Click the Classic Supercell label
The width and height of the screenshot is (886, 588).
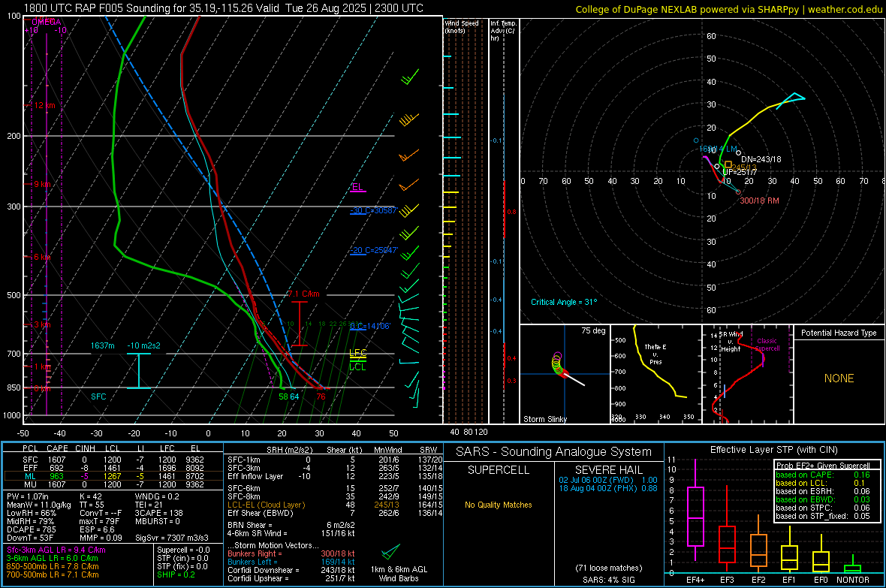tap(767, 345)
